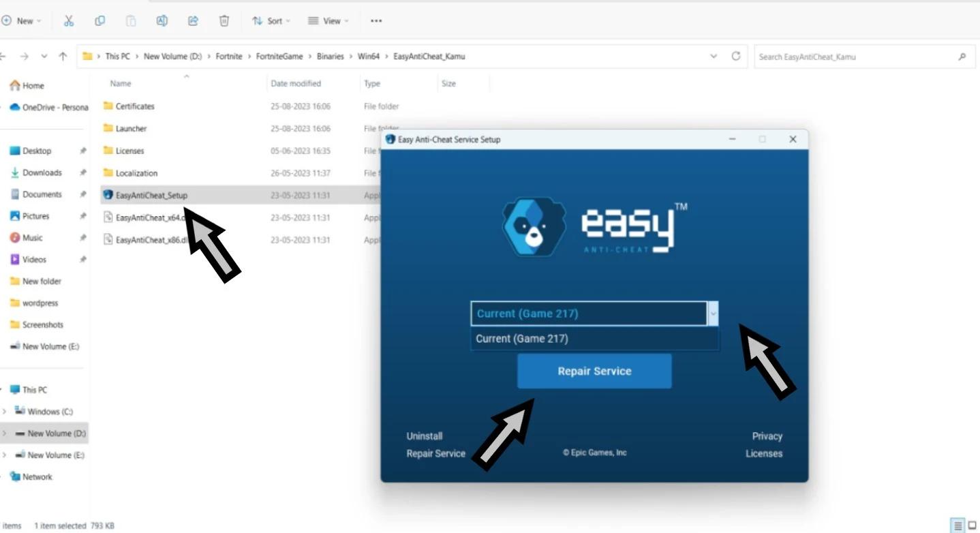Unpin Desktop using its pin icon

83,151
